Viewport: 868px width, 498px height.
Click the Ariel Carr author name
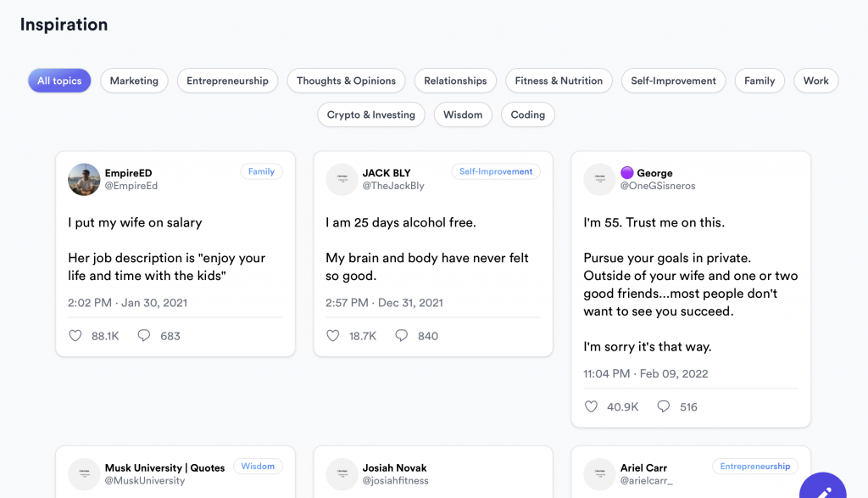pos(645,467)
